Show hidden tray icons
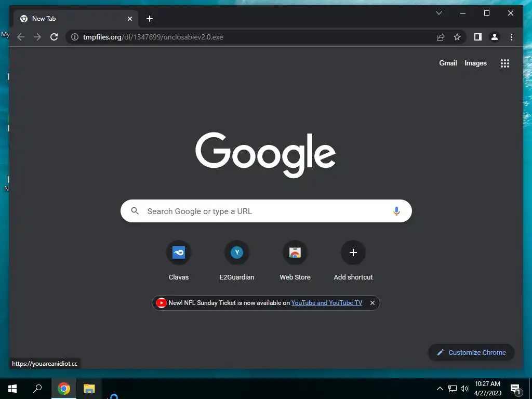 [440, 389]
